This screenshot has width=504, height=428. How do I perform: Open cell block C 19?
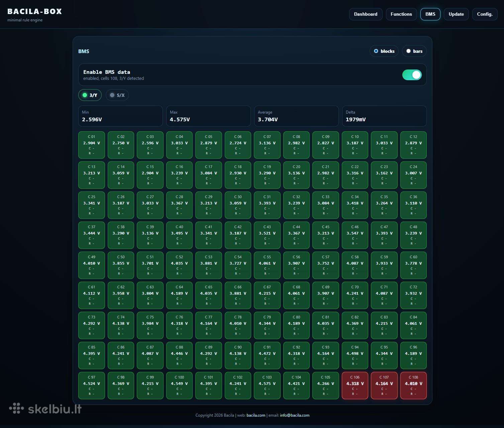[267, 175]
